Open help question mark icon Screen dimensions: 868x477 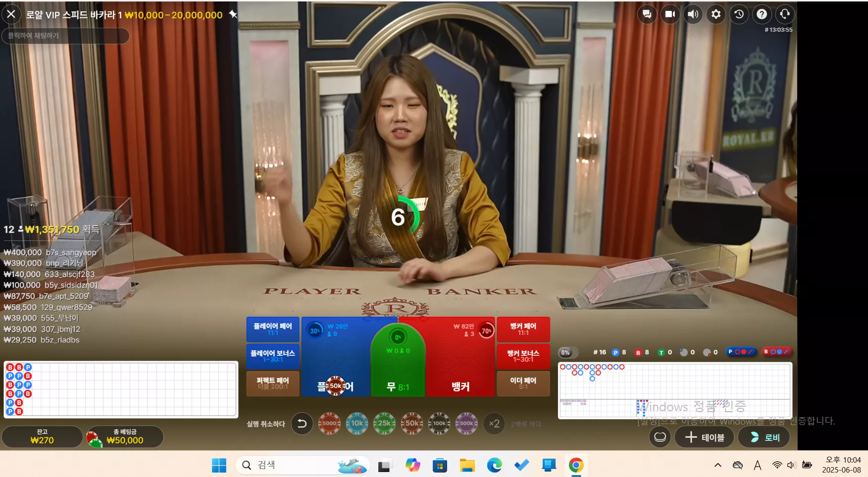762,14
